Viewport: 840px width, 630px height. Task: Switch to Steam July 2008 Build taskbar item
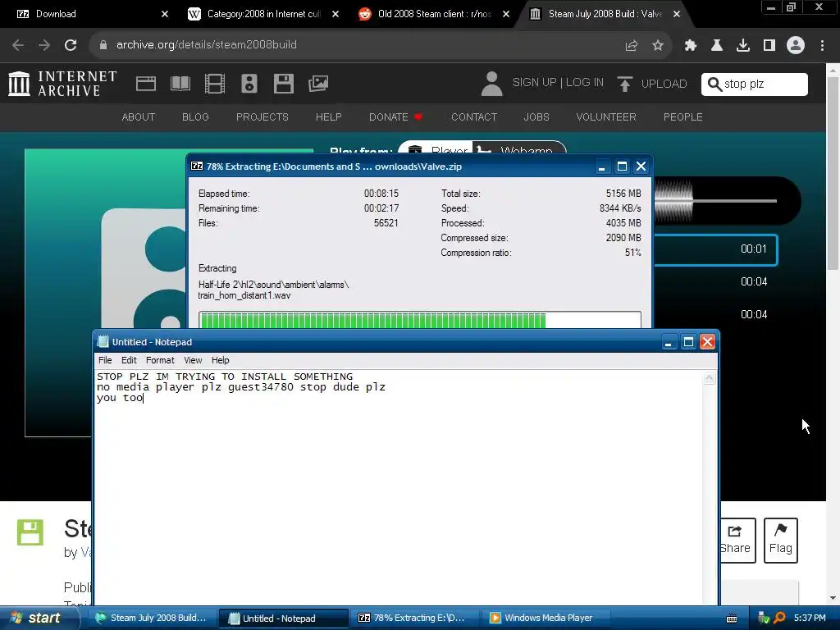tap(152, 619)
